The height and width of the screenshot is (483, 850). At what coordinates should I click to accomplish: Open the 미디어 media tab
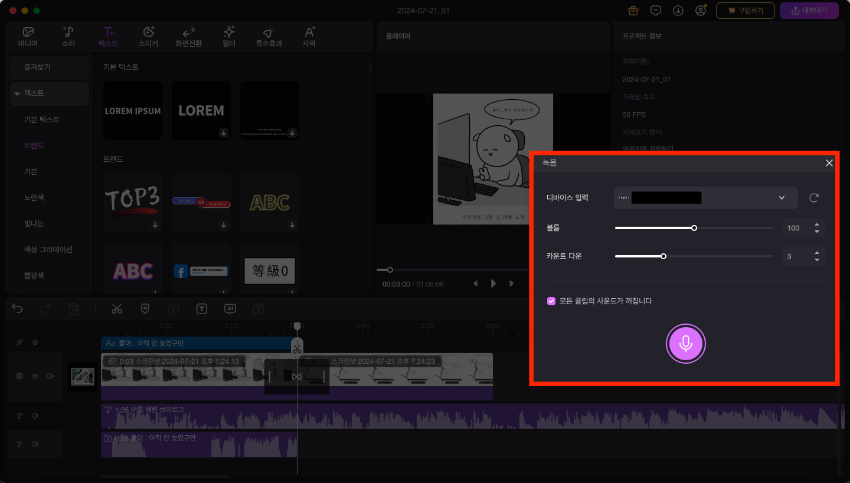click(x=28, y=37)
